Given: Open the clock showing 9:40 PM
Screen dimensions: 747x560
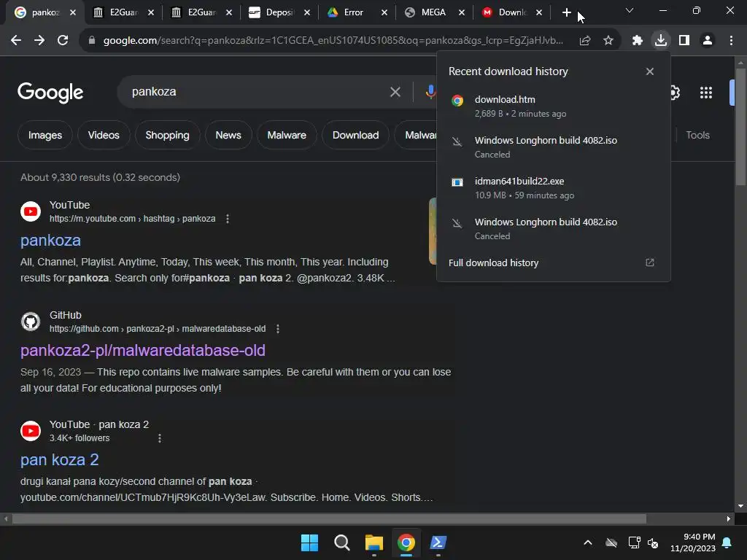Looking at the screenshot, I should pos(693,542).
